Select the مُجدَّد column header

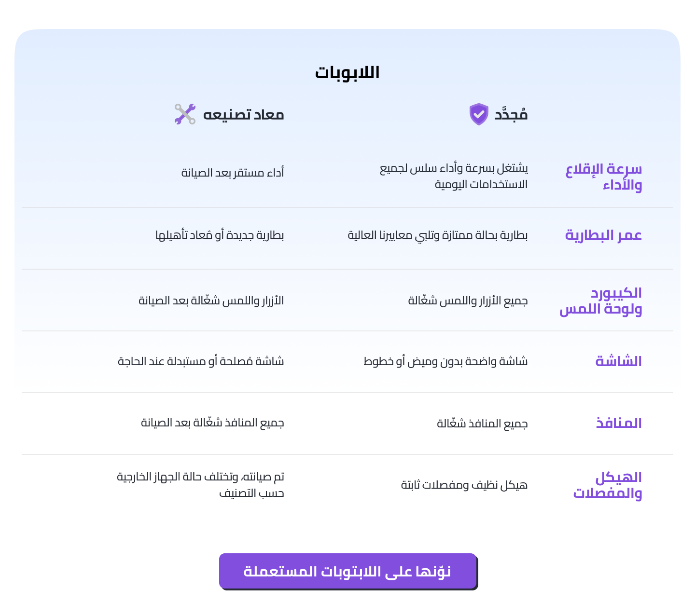coord(511,115)
